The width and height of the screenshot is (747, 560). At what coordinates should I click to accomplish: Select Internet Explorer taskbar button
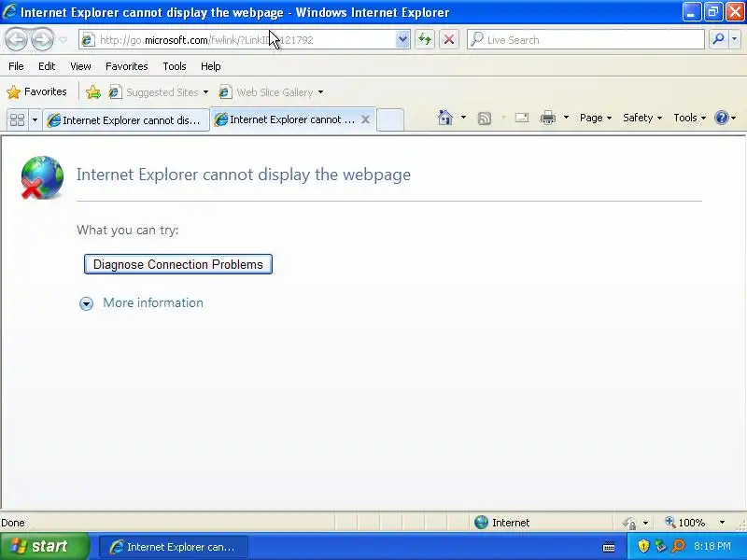point(174,547)
